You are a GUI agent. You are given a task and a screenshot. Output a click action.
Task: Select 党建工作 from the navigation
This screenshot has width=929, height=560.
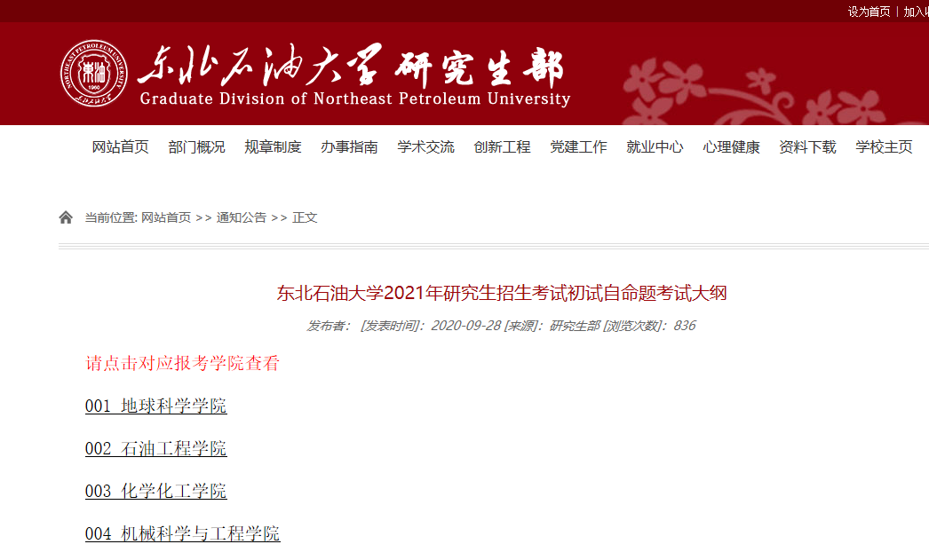pyautogui.click(x=578, y=147)
